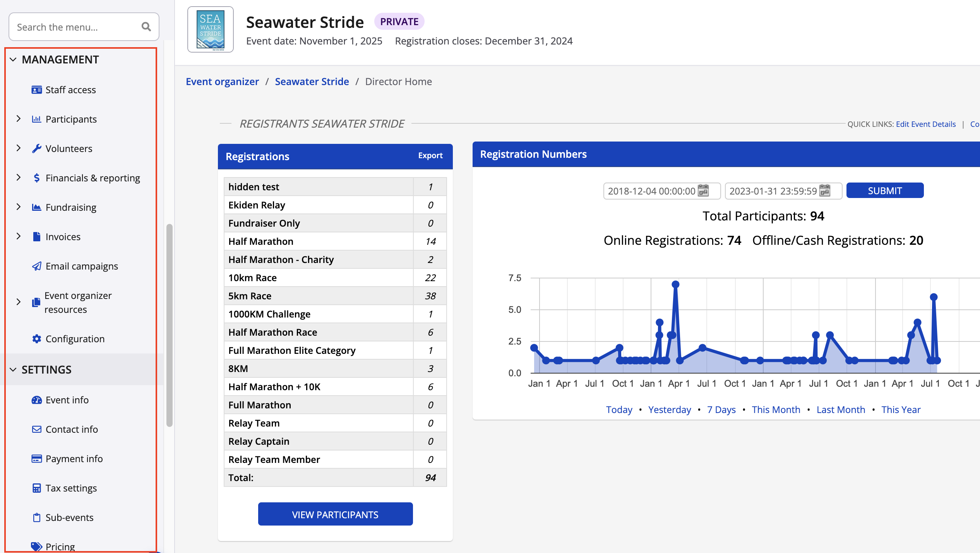Open Sub-events settings page
This screenshot has height=553, width=980.
(x=69, y=517)
